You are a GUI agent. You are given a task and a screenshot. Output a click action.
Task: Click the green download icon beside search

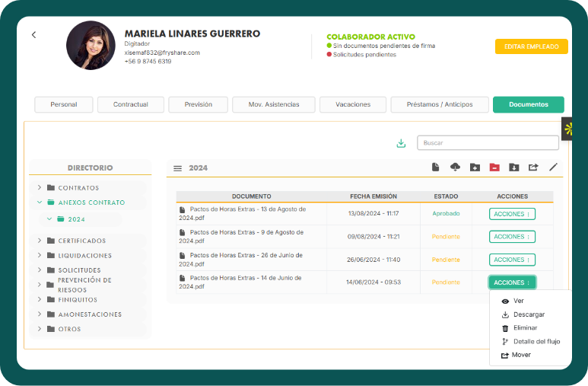coord(401,143)
